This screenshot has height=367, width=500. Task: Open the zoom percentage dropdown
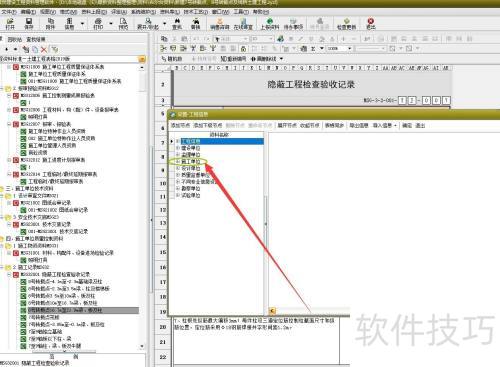point(350,49)
